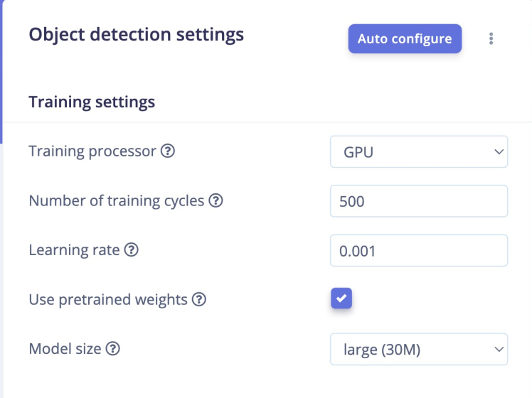
Task: Show help for Number of training cycles
Action: (x=216, y=201)
